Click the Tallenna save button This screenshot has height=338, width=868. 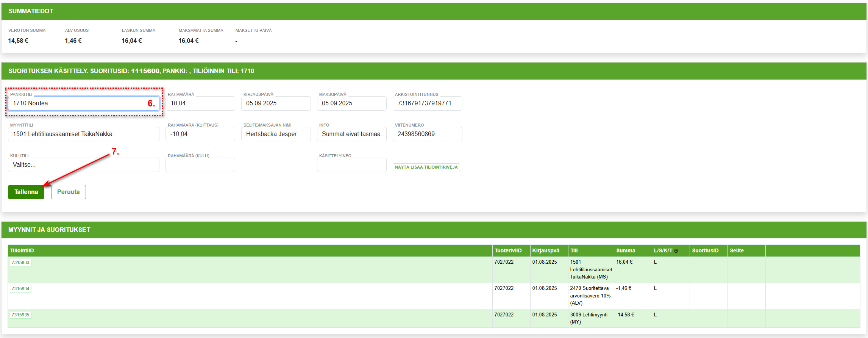pyautogui.click(x=26, y=192)
